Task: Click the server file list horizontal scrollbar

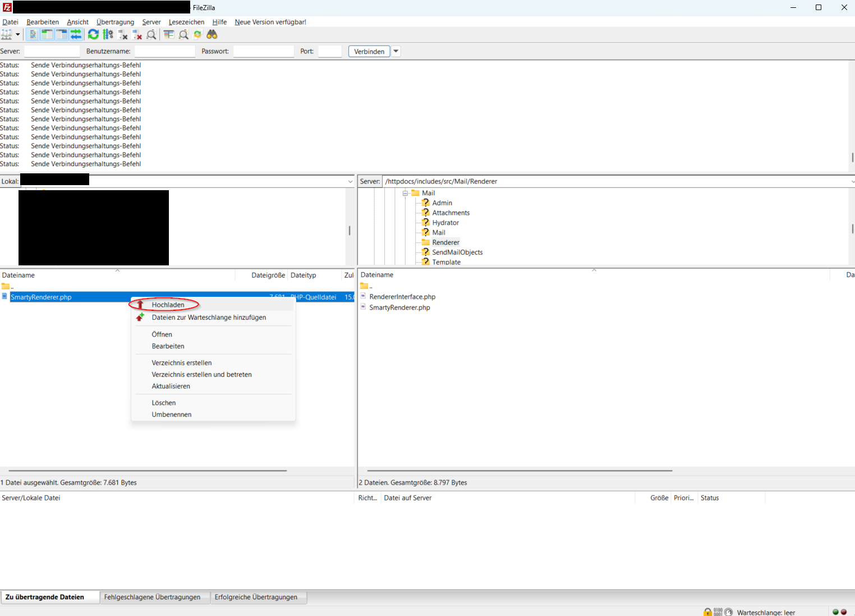Action: click(520, 471)
